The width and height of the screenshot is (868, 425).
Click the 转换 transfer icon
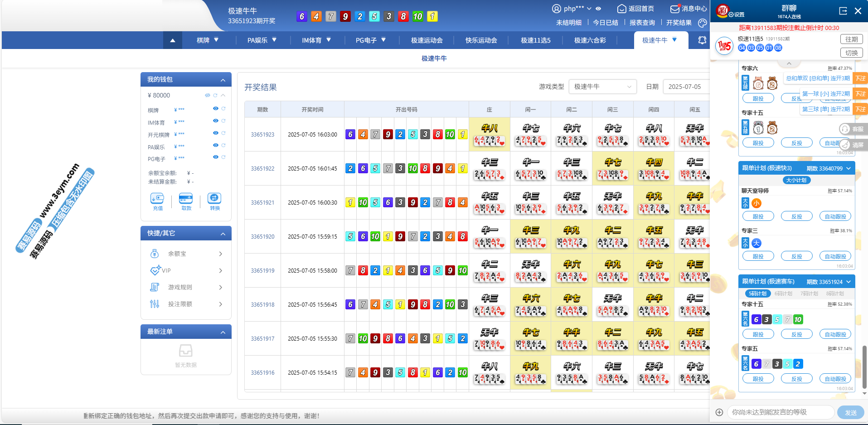point(214,199)
